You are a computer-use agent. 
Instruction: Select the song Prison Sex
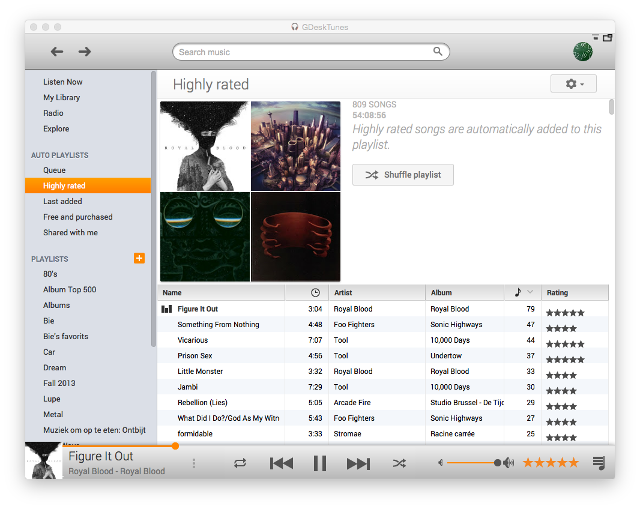[195, 355]
